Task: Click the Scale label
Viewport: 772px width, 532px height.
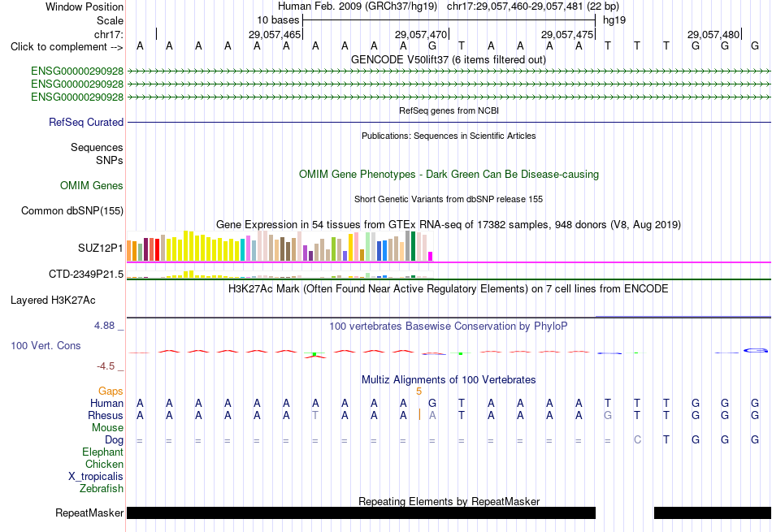Action: (110, 20)
